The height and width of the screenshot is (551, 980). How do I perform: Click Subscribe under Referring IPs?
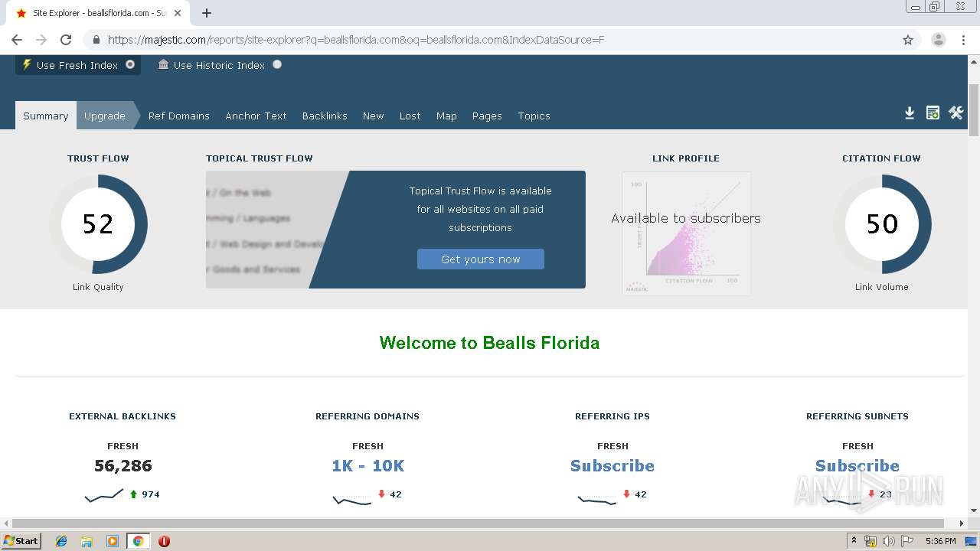(612, 465)
